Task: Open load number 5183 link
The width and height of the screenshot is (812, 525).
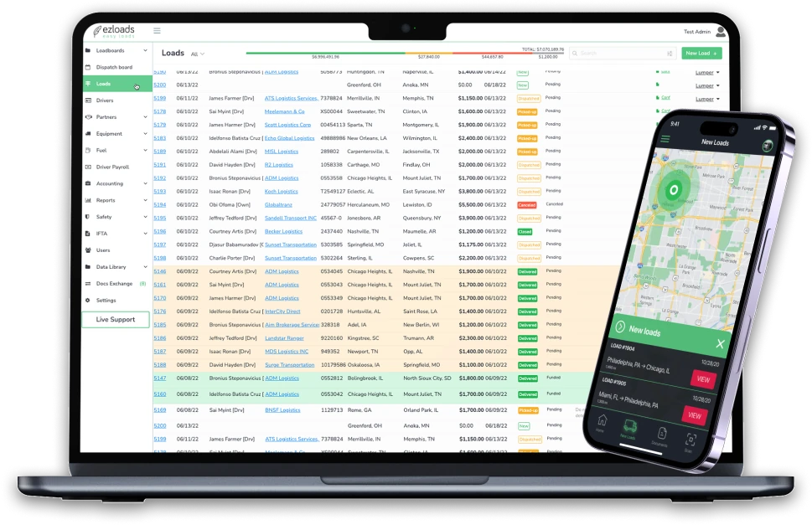Action: pyautogui.click(x=159, y=138)
